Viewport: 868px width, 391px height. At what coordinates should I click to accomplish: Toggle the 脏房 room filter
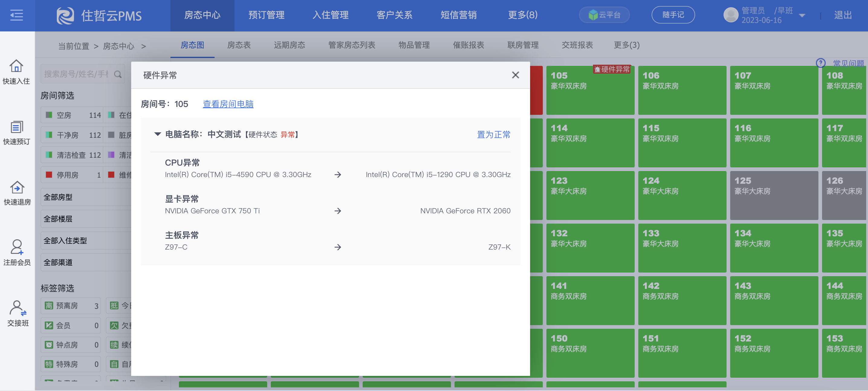pos(118,135)
